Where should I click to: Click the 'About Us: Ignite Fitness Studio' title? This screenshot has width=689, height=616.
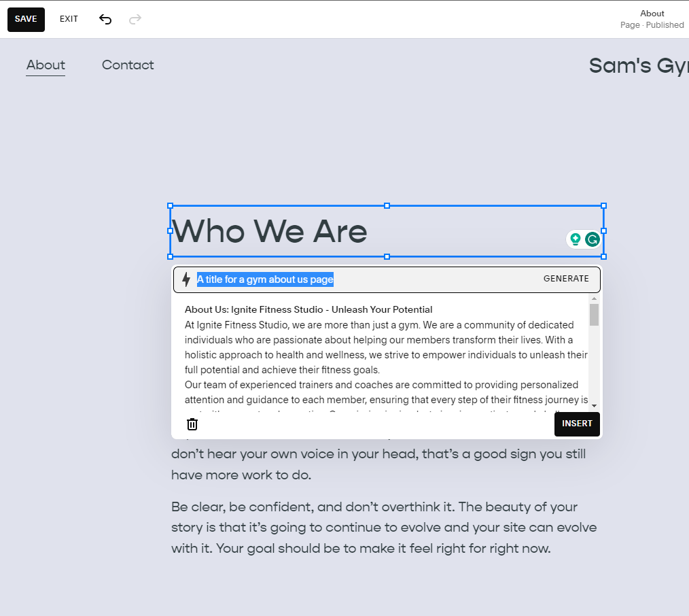[x=308, y=309]
